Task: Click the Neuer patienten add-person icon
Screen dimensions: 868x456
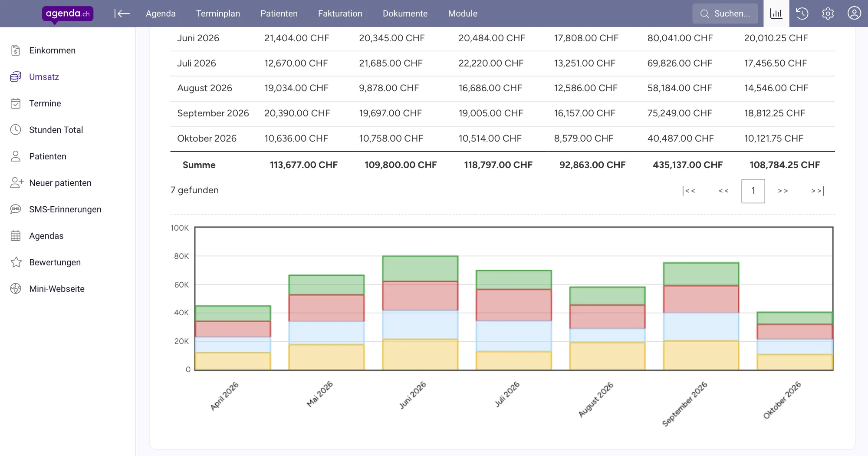Action: [16, 183]
